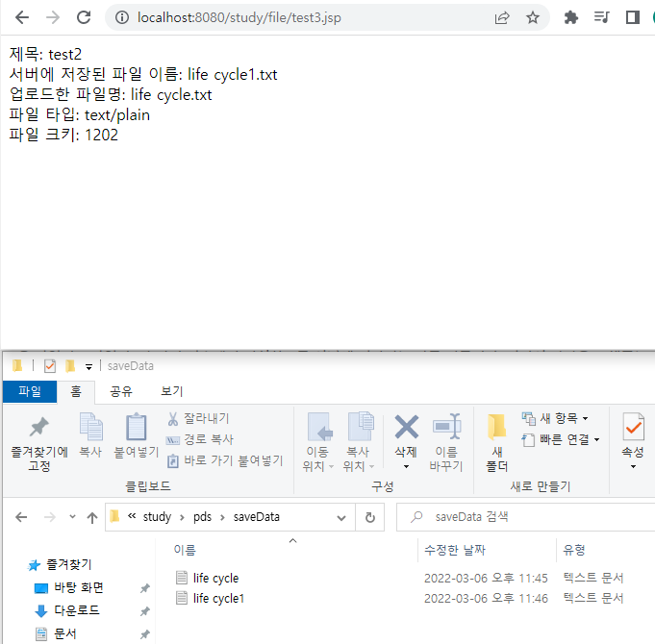Click the Explorer title bar folder icon
The image size is (655, 644).
click(17, 365)
